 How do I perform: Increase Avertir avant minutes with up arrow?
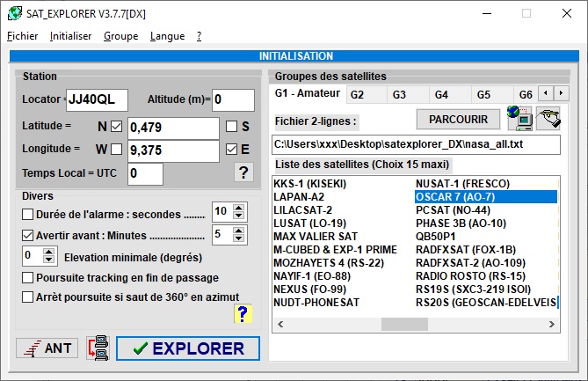pyautogui.click(x=238, y=230)
